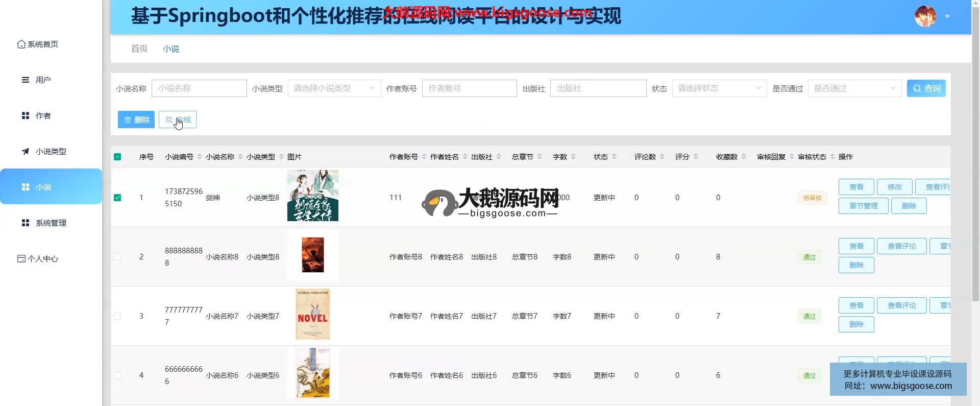Screen dimensions: 980x406
Task: Open the 状态 dropdown selector
Action: (719, 88)
